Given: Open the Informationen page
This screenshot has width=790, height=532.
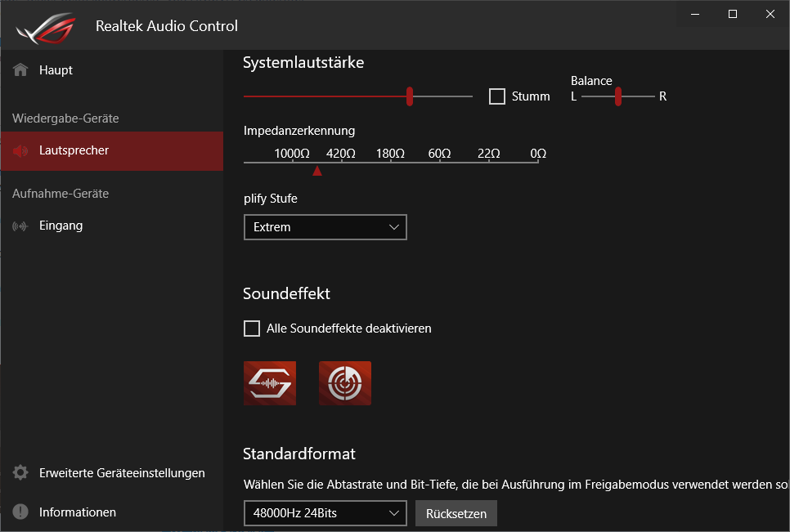Looking at the screenshot, I should pos(112,512).
